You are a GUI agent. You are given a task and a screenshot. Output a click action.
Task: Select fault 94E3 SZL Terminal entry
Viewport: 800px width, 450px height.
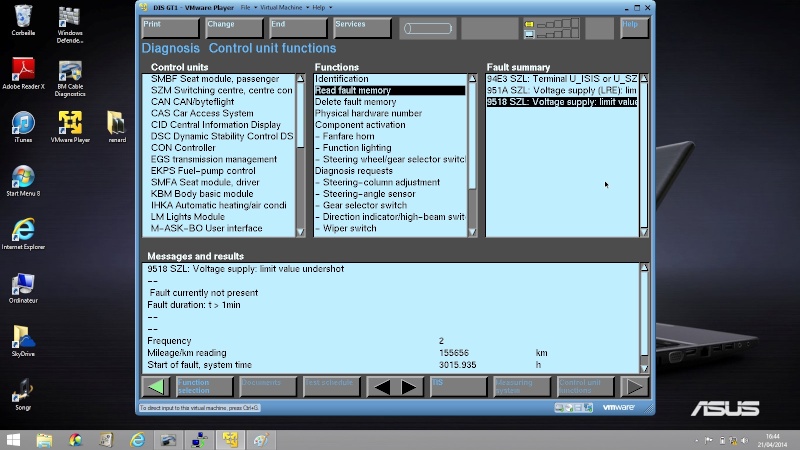562,79
